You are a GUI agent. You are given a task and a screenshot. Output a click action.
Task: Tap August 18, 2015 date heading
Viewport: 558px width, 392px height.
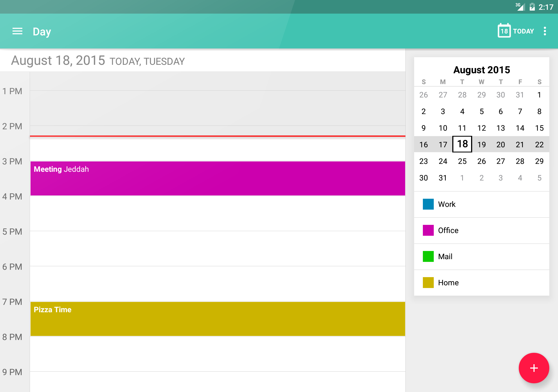coord(58,60)
